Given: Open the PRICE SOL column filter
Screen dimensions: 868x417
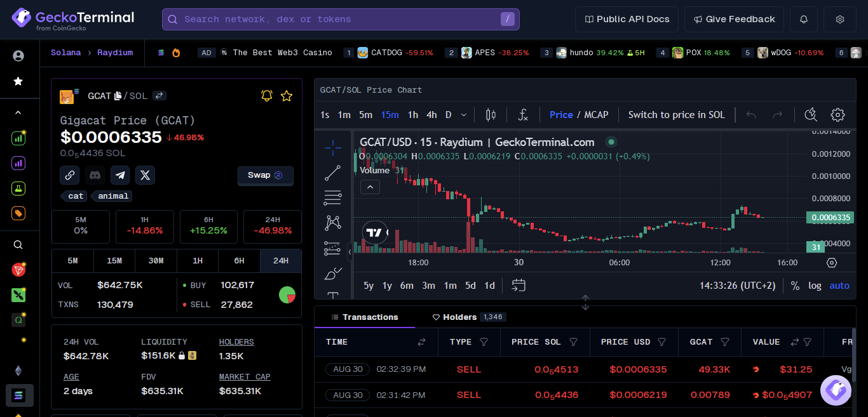Looking at the screenshot, I should point(573,342).
